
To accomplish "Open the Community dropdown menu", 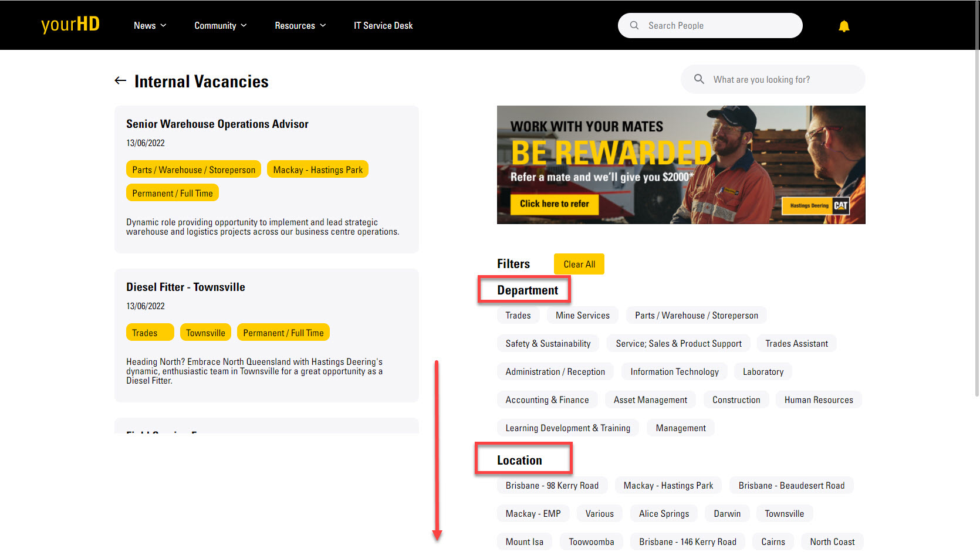I will (221, 26).
